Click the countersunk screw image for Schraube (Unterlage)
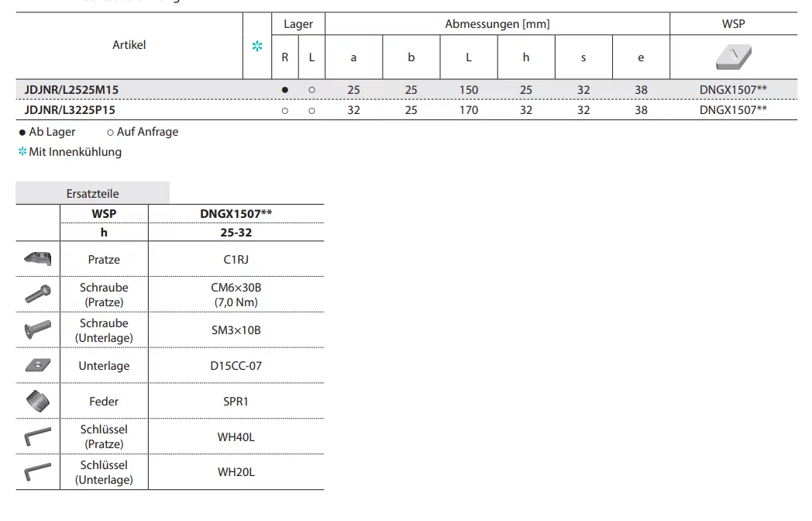812x521 pixels. (x=37, y=330)
